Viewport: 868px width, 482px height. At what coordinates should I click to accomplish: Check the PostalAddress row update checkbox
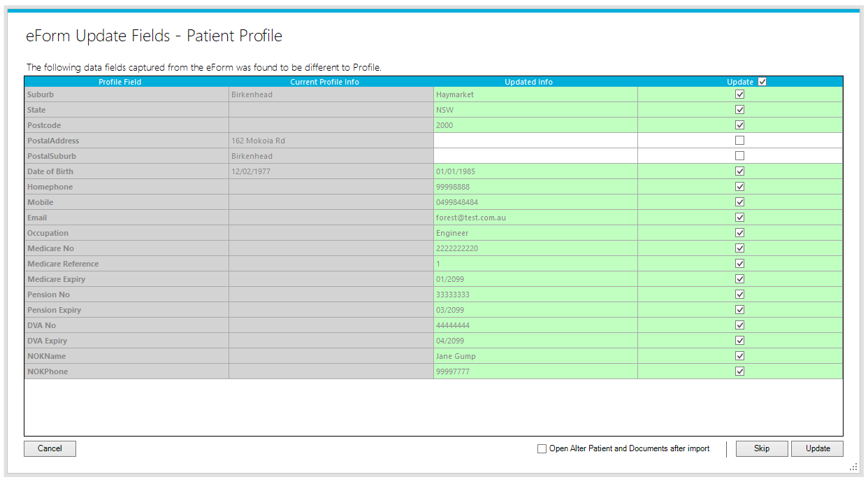pos(739,141)
